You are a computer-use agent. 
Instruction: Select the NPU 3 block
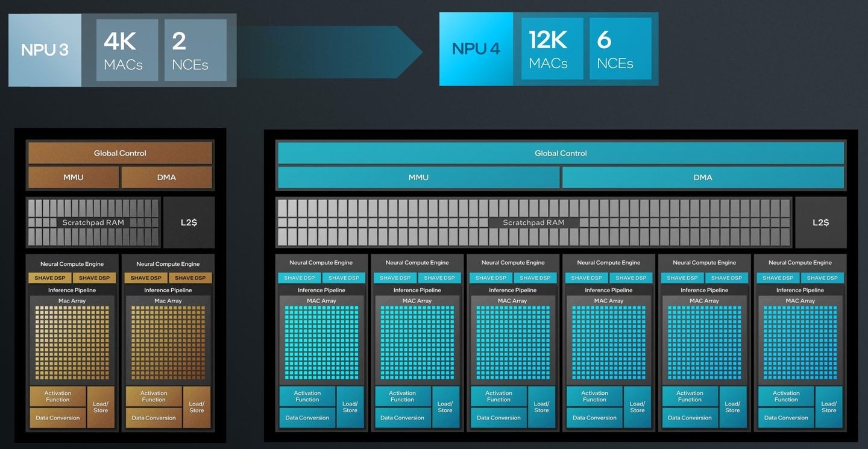click(x=44, y=49)
